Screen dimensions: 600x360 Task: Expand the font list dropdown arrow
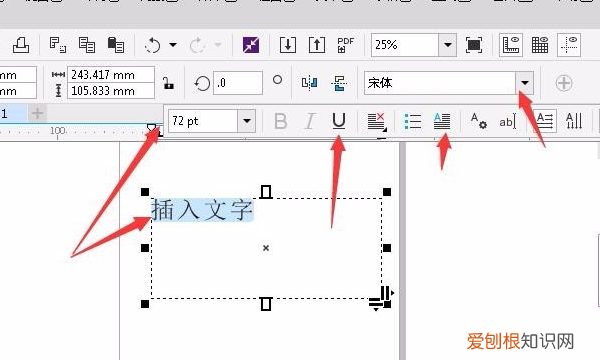point(525,83)
